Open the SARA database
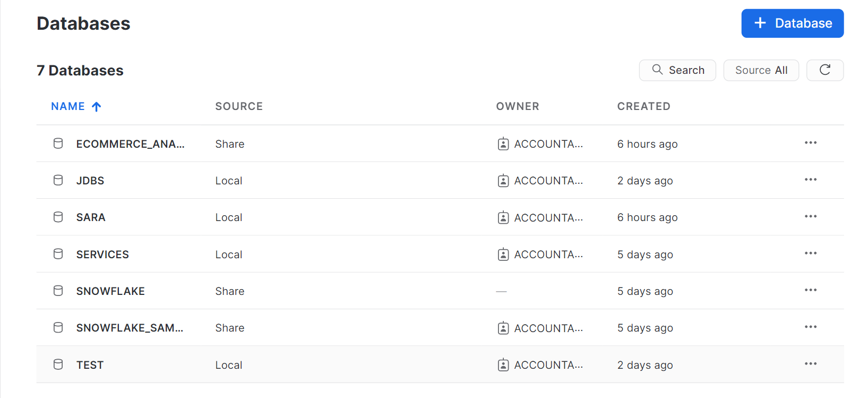 tap(91, 217)
